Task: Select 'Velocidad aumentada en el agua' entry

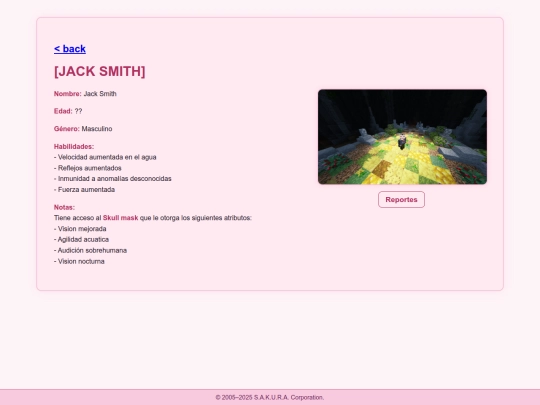Action: [105, 157]
